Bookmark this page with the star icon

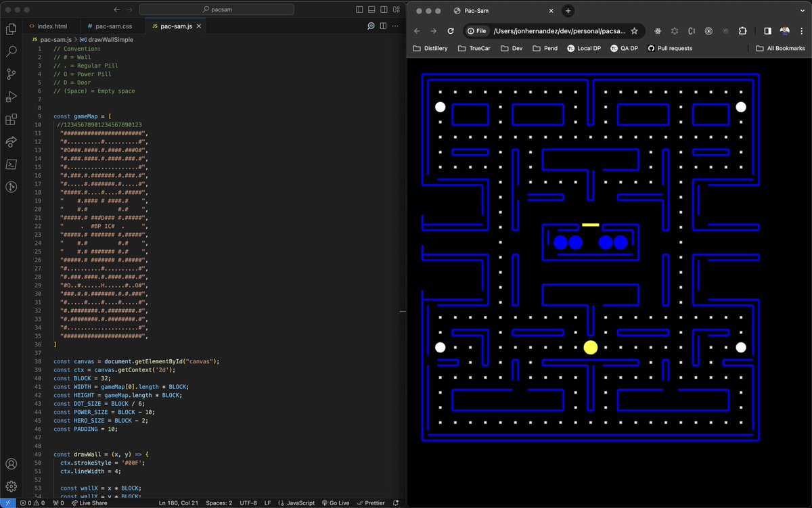[634, 31]
